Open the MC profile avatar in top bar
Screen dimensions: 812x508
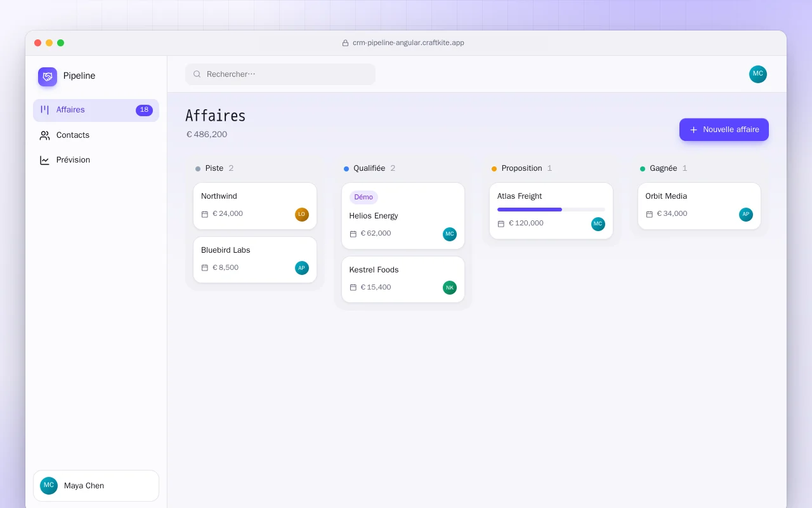(758, 74)
